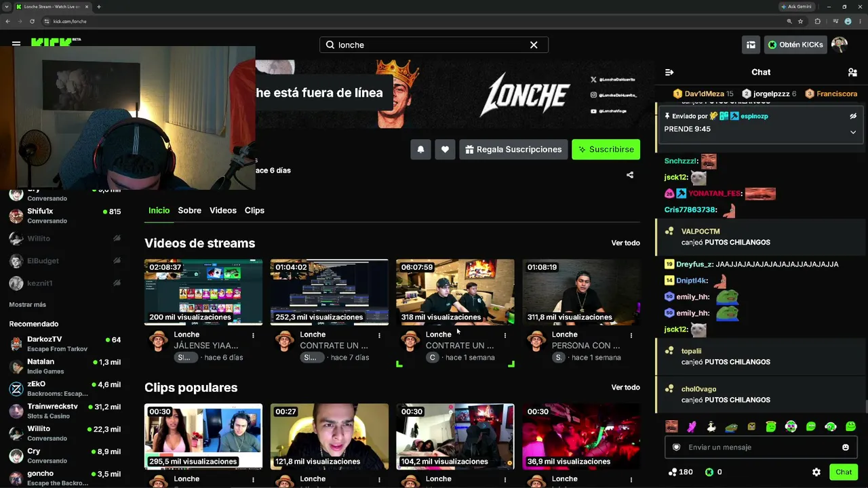This screenshot has height=488, width=868.
Task: Open the Clips tab
Action: pyautogui.click(x=254, y=210)
